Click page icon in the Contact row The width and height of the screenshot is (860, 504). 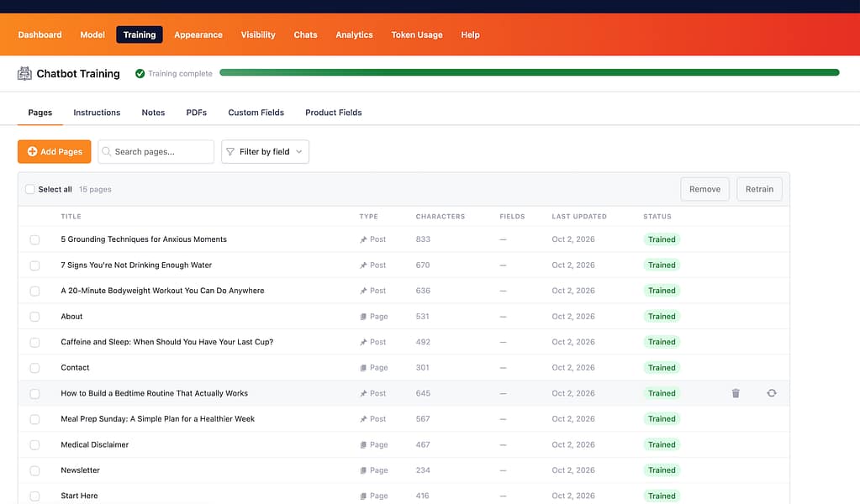pyautogui.click(x=363, y=368)
